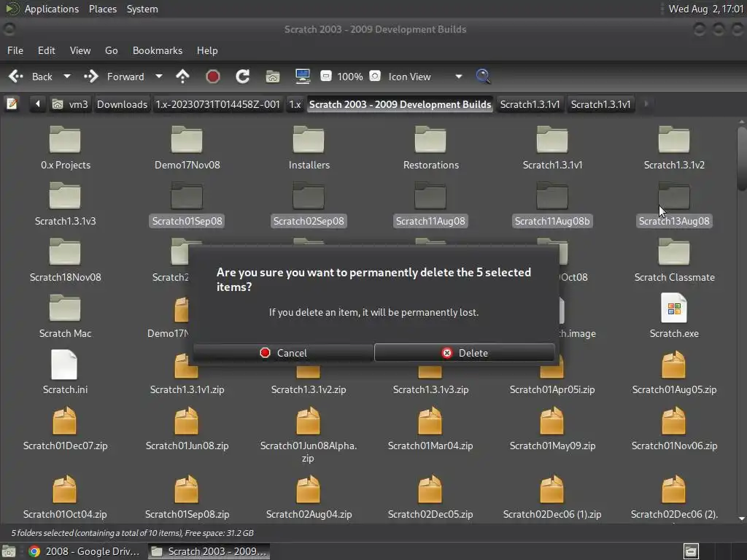Click the Back arrow icon
Image resolution: width=747 pixels, height=560 pixels.
pyautogui.click(x=16, y=76)
